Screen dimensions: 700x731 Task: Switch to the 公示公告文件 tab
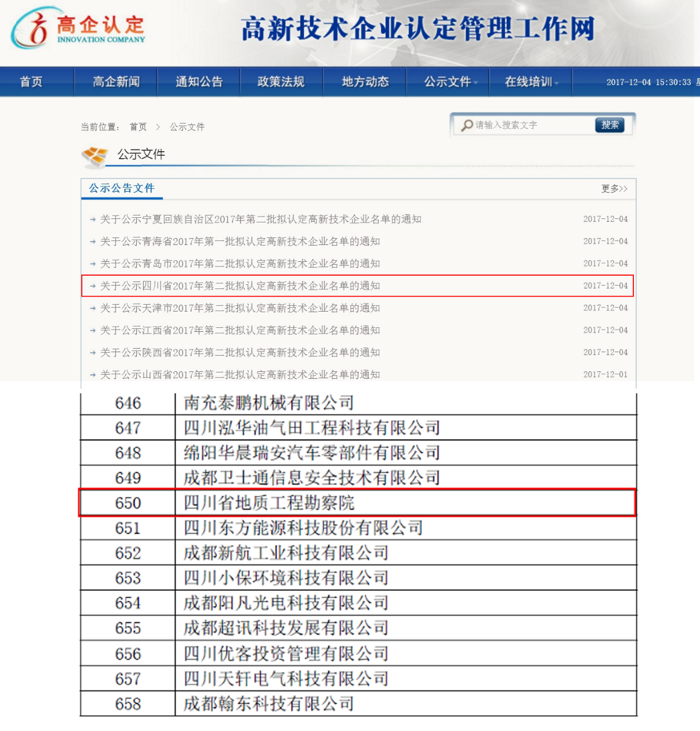(122, 188)
